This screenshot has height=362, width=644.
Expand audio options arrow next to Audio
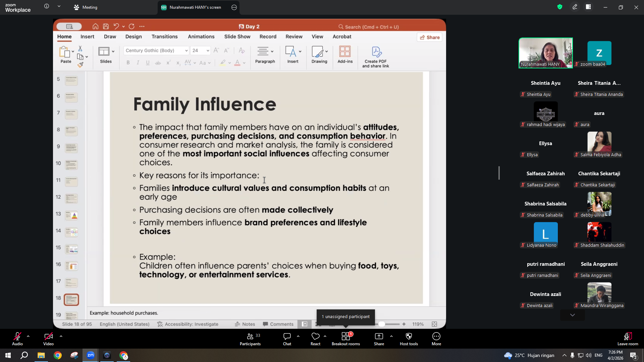click(28, 336)
